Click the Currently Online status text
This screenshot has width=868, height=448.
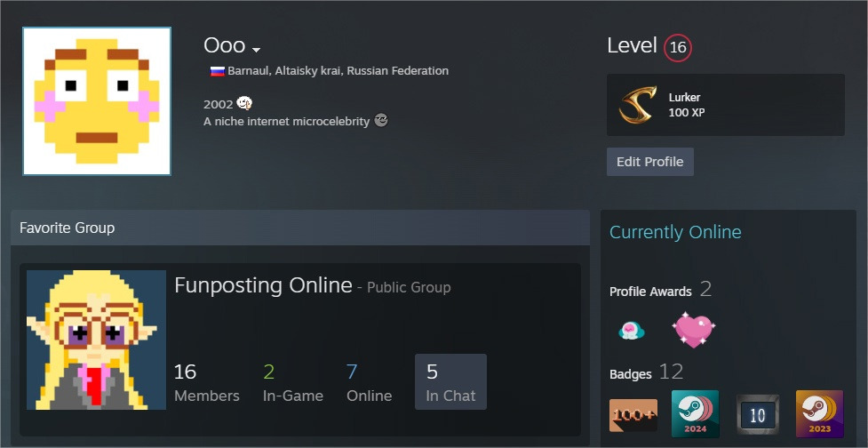click(x=675, y=231)
